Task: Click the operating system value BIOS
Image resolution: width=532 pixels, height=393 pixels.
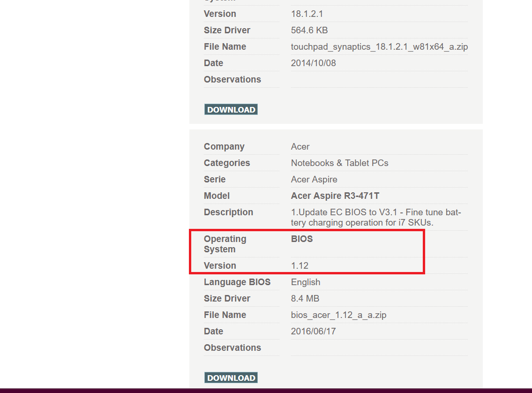Action: tap(302, 239)
